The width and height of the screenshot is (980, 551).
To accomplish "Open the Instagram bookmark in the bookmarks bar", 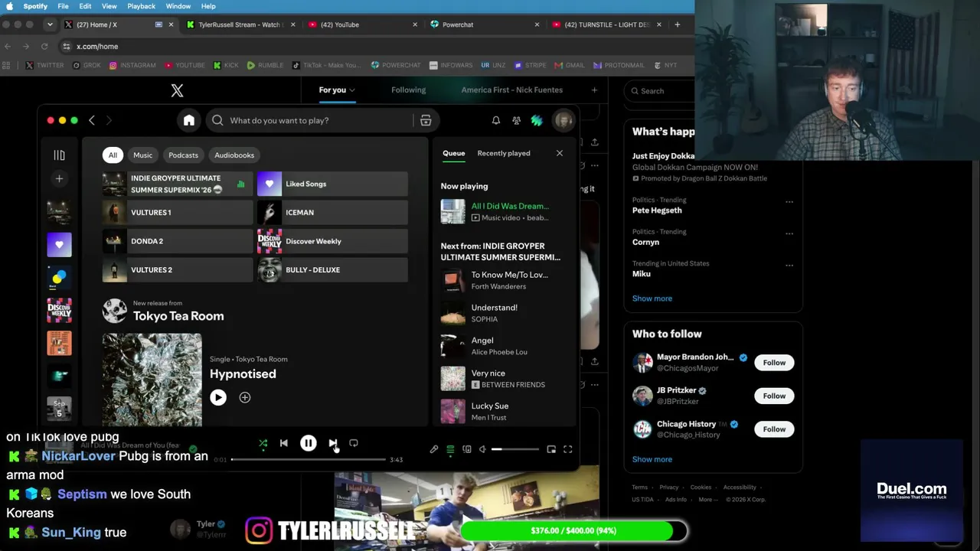I will 132,65.
